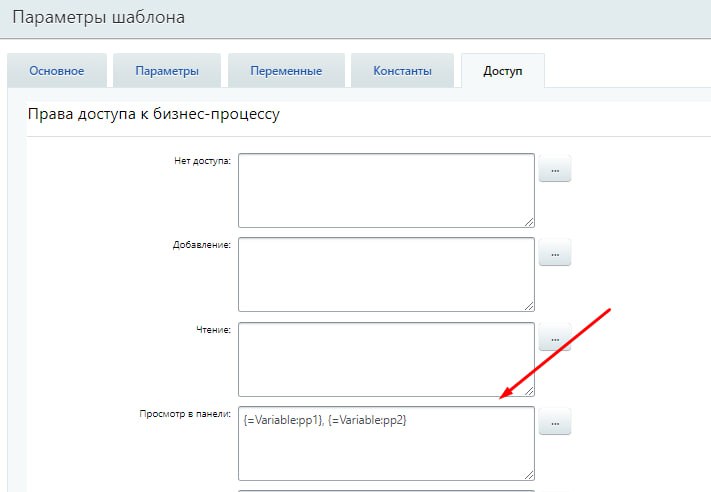Open selector for Просмотр в панели
Viewport: 711px width, 492px height.
(555, 424)
